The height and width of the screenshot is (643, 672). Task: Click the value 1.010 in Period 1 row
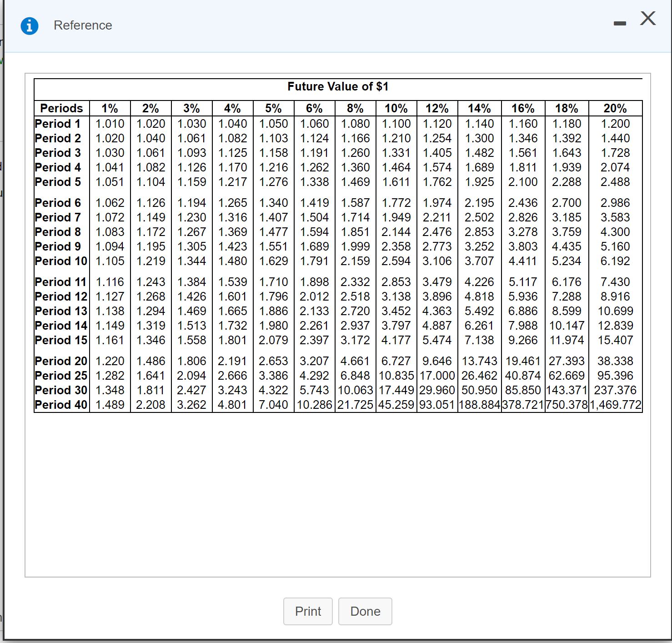(110, 124)
